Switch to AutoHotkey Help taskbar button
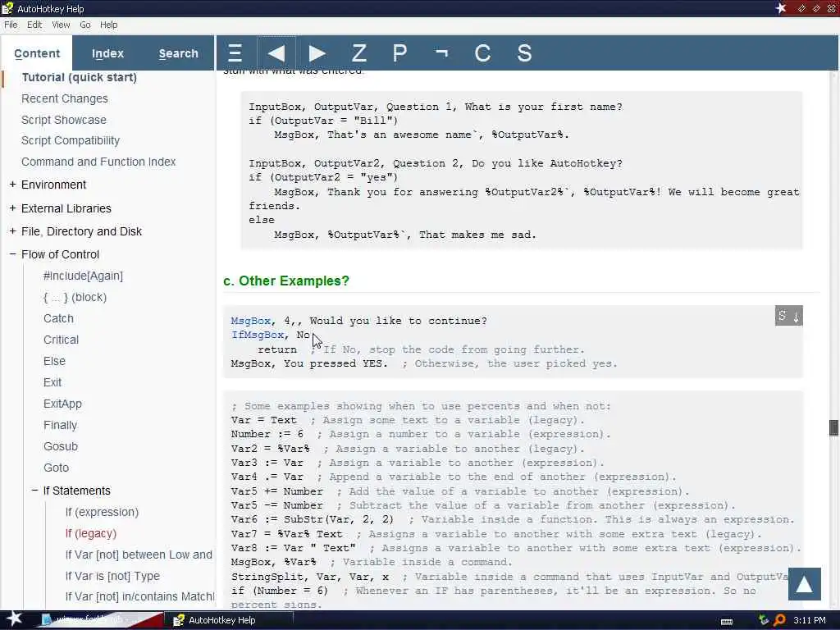The image size is (840, 630). [231, 620]
